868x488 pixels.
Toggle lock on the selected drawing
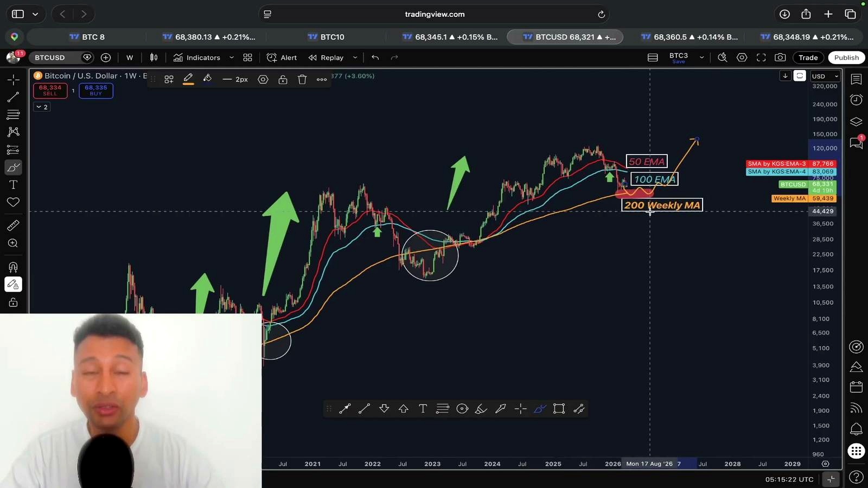coord(283,80)
